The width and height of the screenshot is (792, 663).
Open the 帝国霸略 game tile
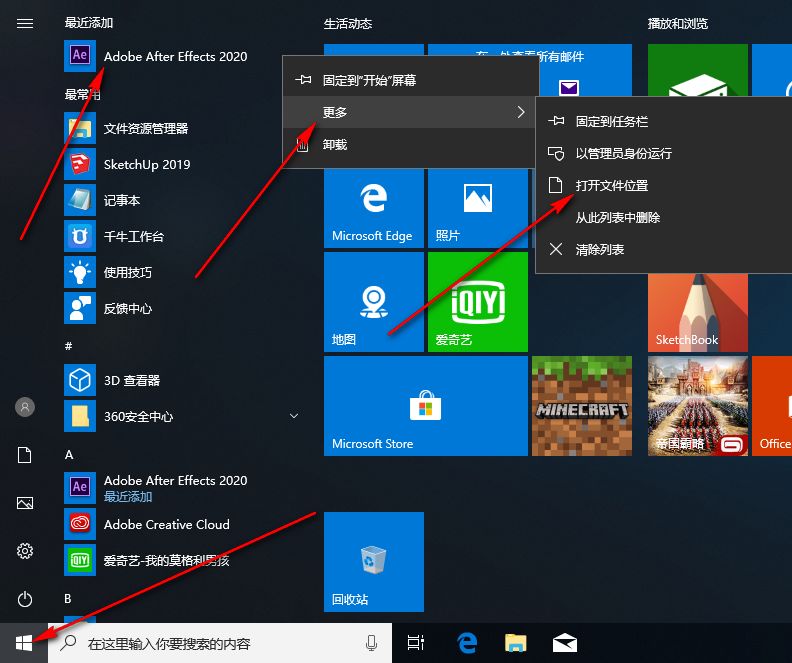click(x=698, y=406)
